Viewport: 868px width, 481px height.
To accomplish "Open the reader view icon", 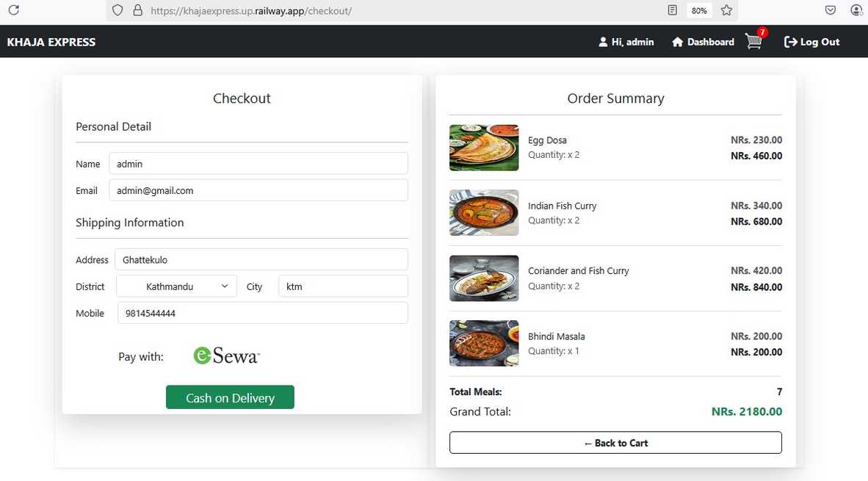I will 672,10.
